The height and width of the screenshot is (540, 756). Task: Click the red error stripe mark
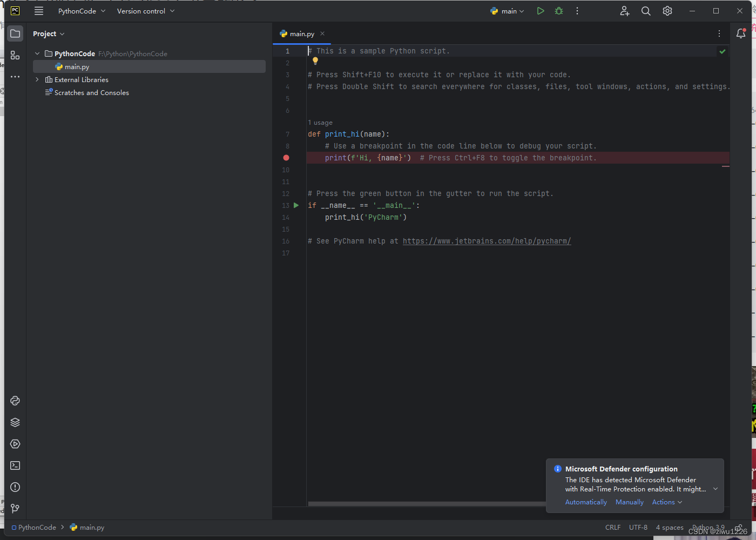pyautogui.click(x=726, y=166)
